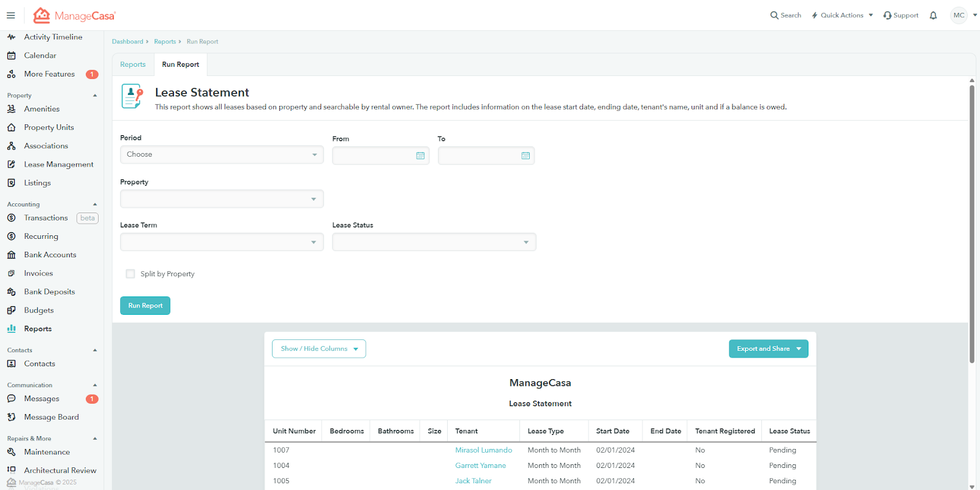Viewport: 980px width, 490px height.
Task: Click the Unit Number column header
Action: tap(295, 431)
